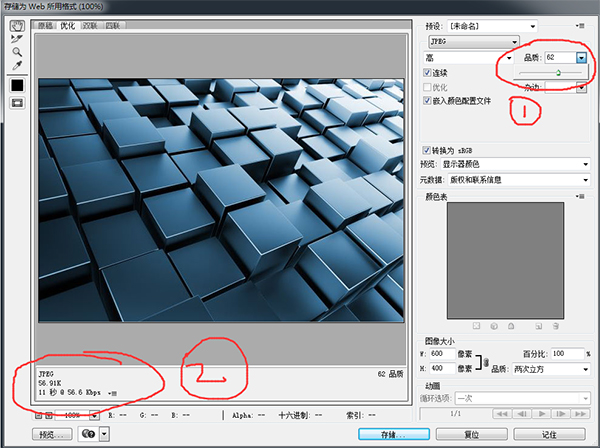
Task: Click the black eyedropper color swatch
Action: (x=17, y=85)
